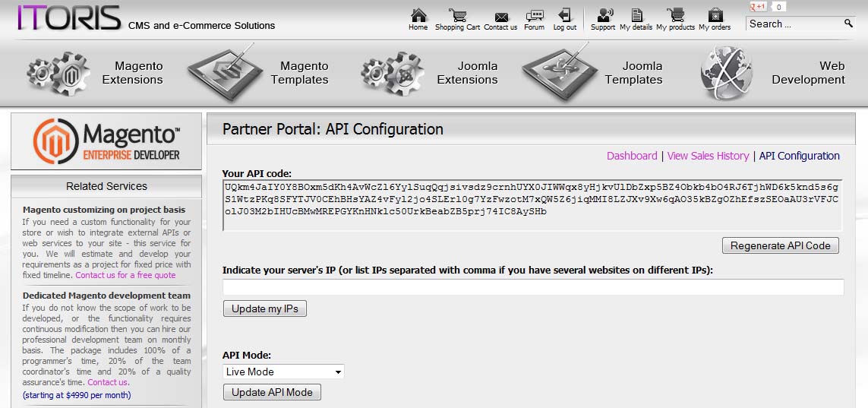Select the API Configuration link

[x=800, y=156]
